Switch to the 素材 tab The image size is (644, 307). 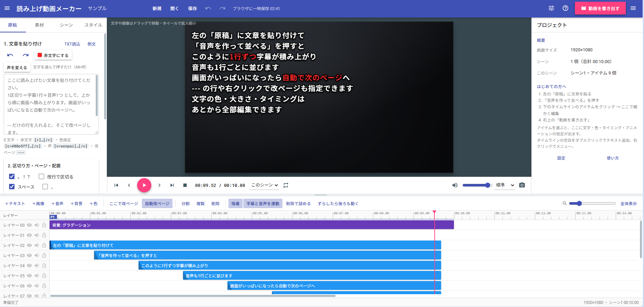tap(39, 25)
